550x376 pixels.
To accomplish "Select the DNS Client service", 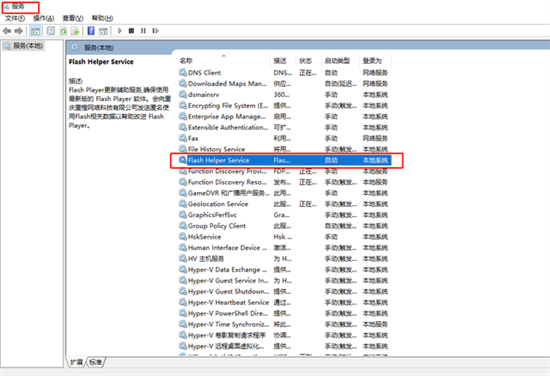I will point(204,73).
